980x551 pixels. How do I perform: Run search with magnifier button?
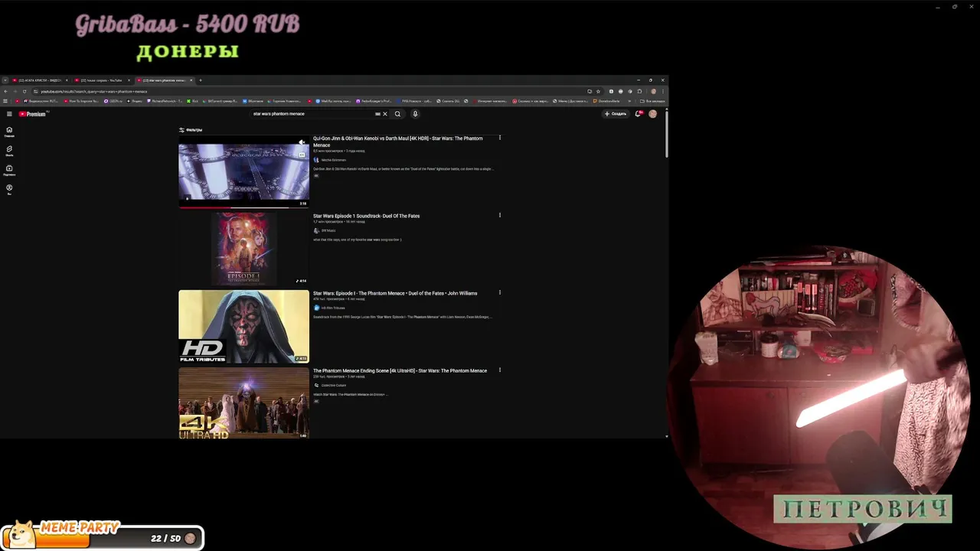point(397,114)
